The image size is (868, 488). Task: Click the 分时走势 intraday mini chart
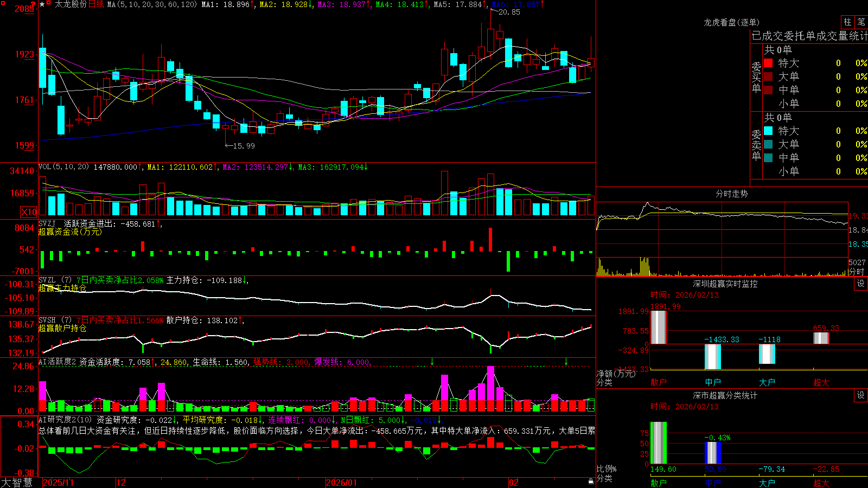click(x=722, y=239)
